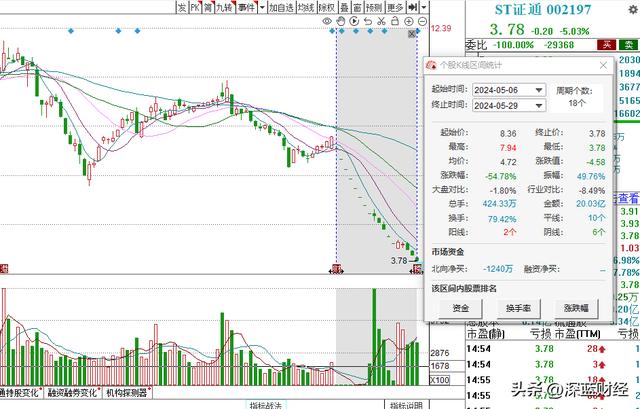Click the 换手 value 79.42%

[502, 219]
